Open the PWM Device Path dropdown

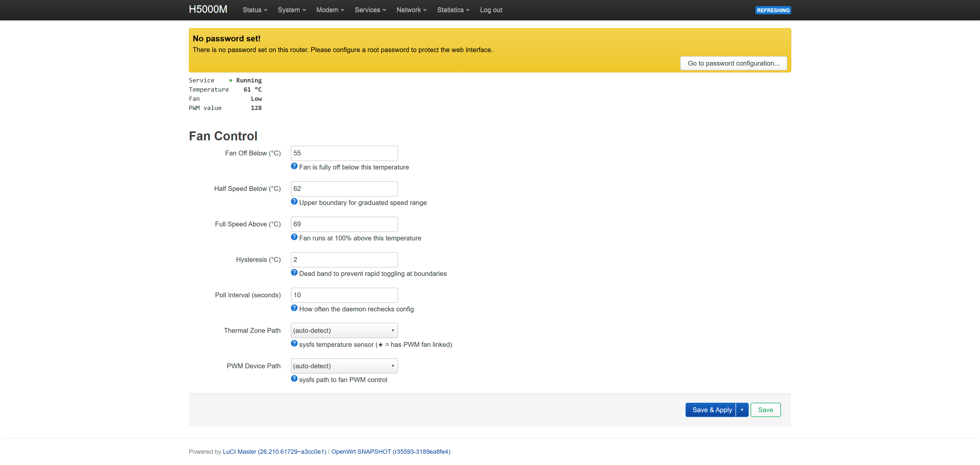point(344,366)
